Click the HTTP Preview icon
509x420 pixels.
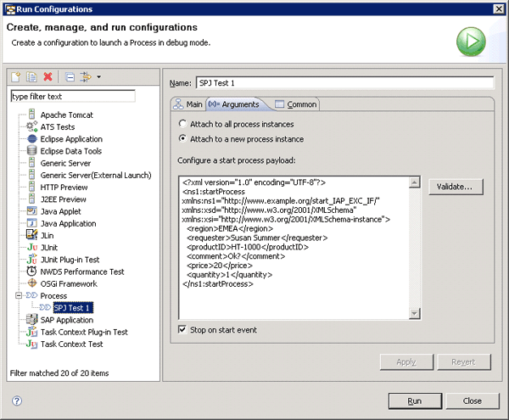(x=32, y=187)
